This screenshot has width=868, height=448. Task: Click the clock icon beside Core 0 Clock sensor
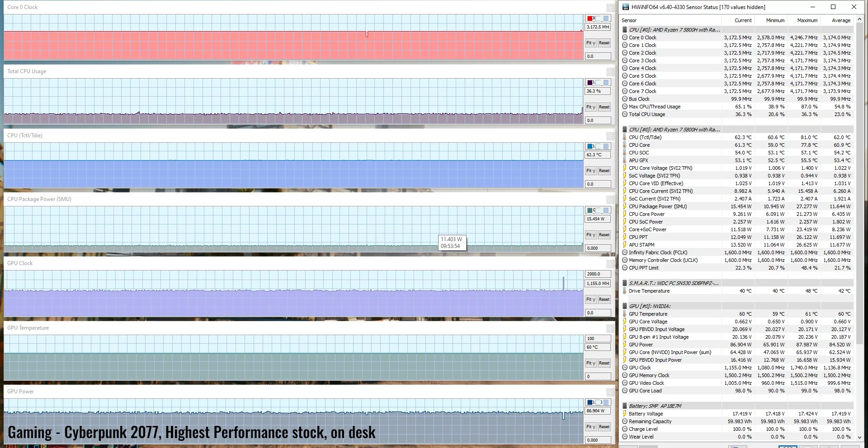625,37
